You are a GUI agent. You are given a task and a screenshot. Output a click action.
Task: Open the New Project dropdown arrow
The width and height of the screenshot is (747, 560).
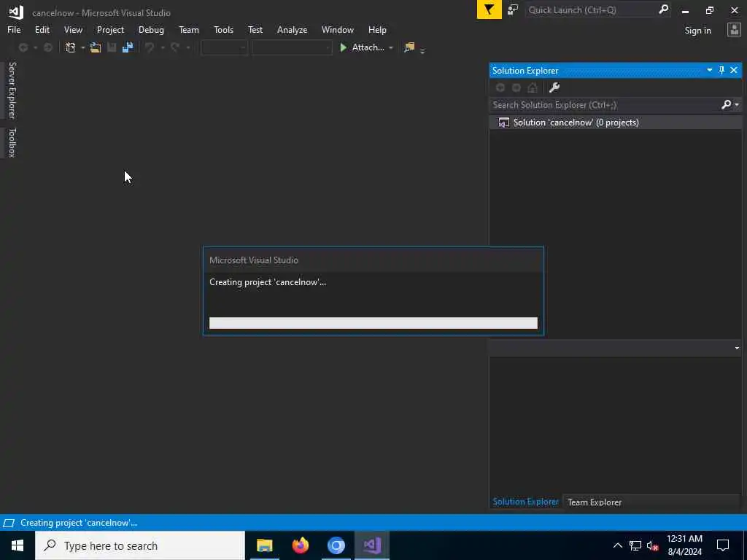click(83, 47)
